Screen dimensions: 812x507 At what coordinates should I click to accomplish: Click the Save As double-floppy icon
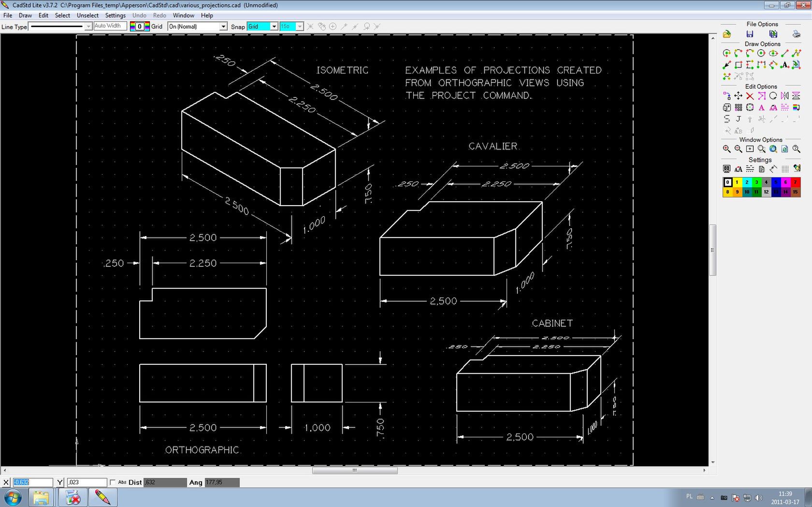tap(773, 34)
